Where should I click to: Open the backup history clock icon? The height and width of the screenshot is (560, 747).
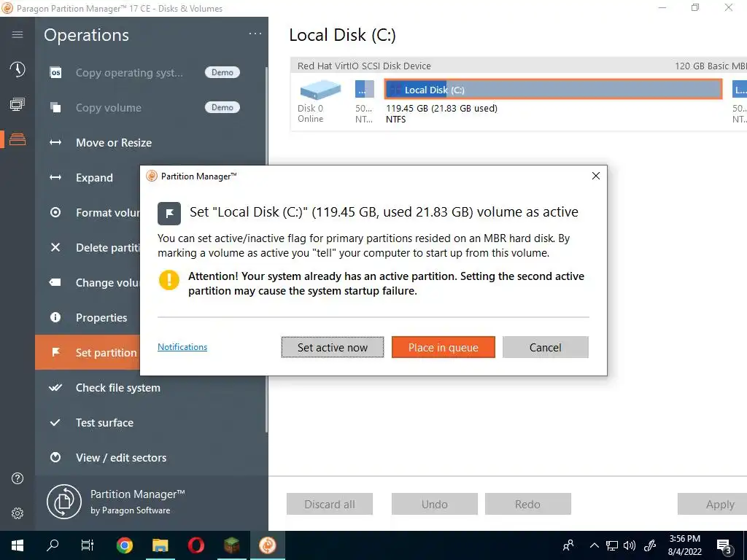18,69
